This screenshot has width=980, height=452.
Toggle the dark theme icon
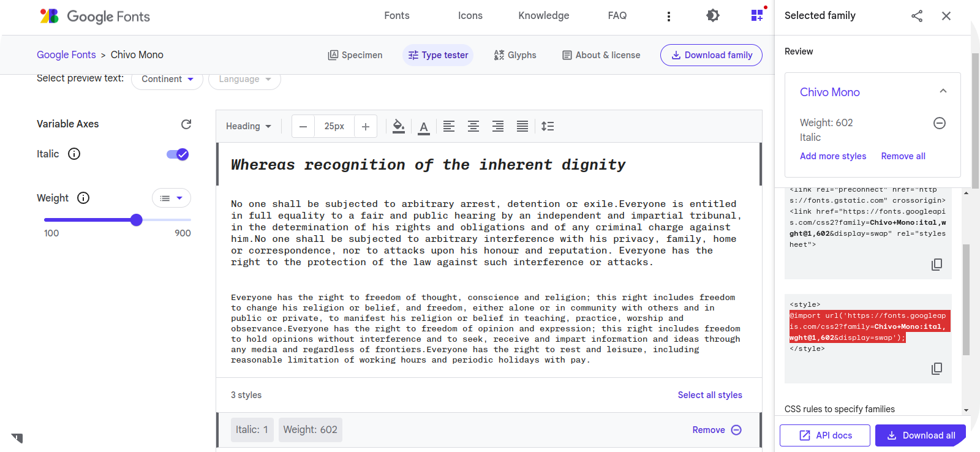pos(713,15)
